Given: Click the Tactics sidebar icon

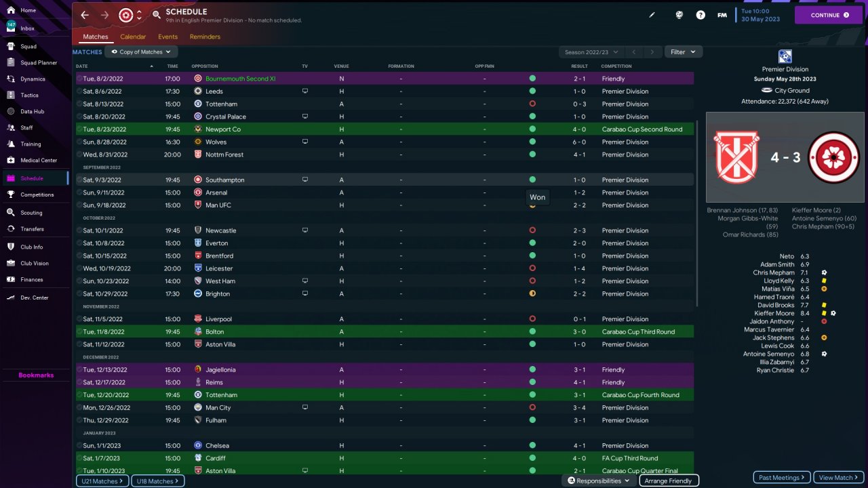Looking at the screenshot, I should [x=11, y=95].
